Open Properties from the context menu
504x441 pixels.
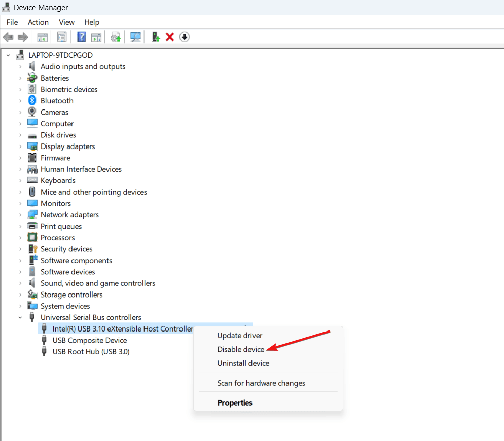coord(235,403)
